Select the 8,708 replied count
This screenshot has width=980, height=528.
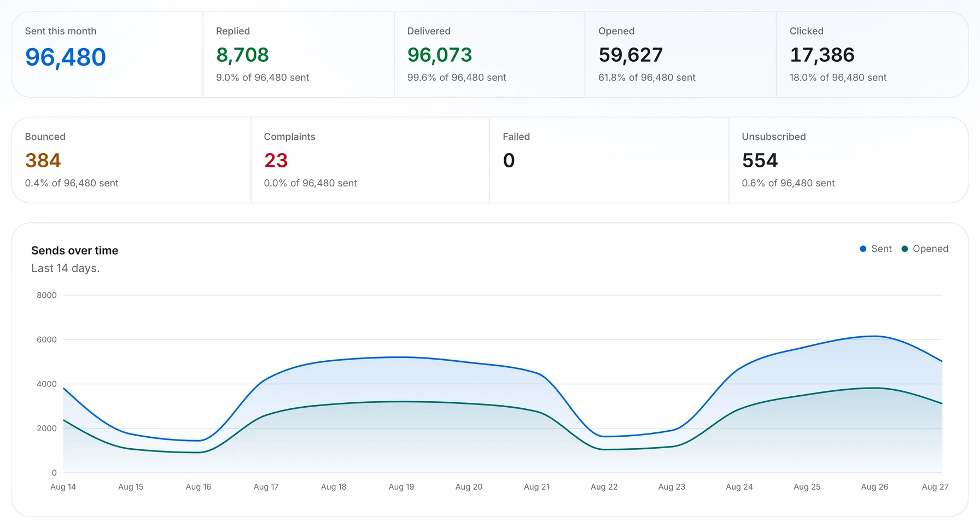coord(242,55)
